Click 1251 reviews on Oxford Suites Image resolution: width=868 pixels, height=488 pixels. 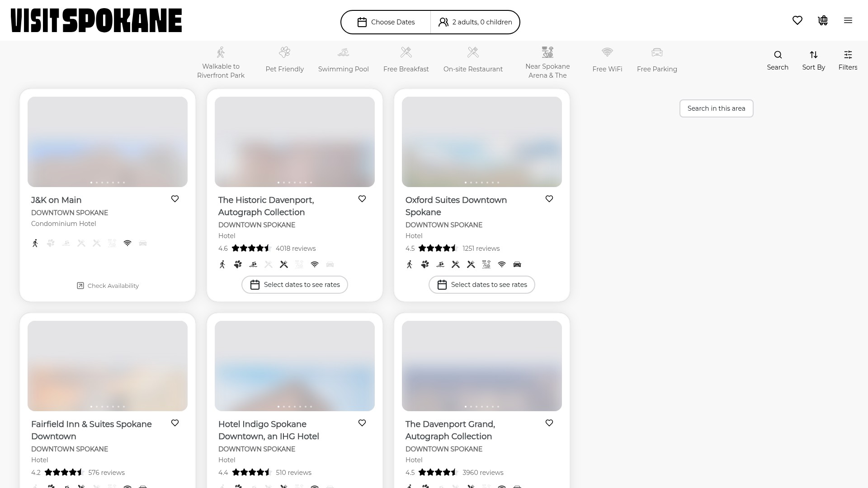pos(481,249)
